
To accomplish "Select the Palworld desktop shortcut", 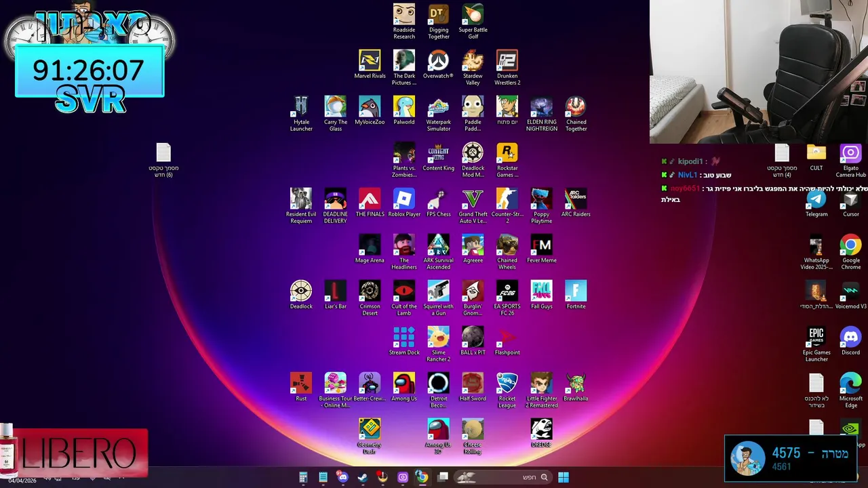I will click(404, 110).
